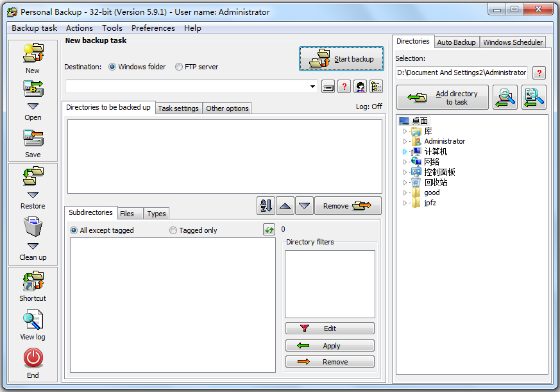
Task: Click the New backup task icon
Action: pos(33,53)
